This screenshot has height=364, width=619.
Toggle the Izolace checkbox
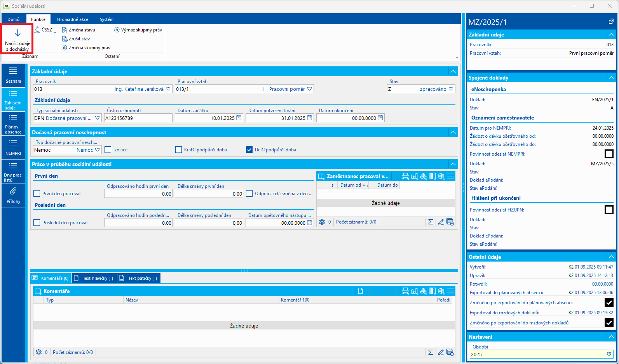click(x=108, y=150)
